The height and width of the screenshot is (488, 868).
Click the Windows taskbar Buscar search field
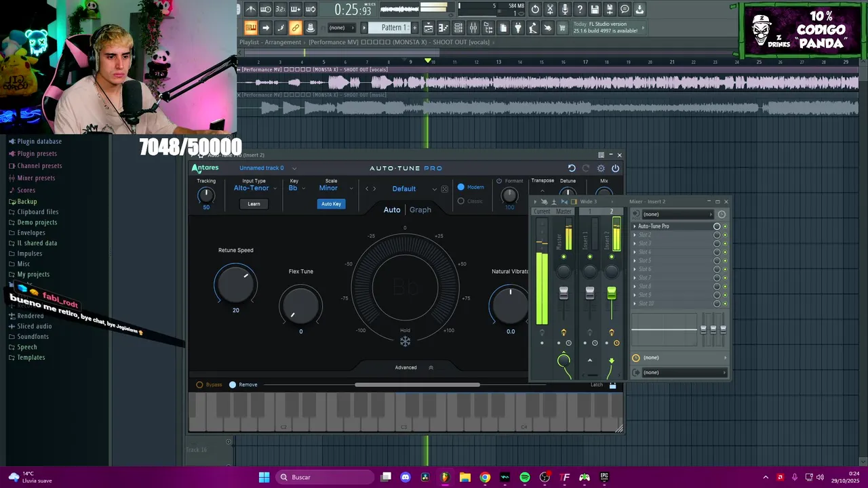tap(324, 477)
